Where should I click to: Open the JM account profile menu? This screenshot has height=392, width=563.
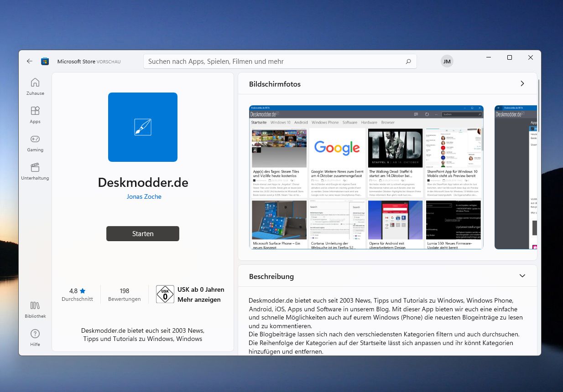[x=447, y=62]
